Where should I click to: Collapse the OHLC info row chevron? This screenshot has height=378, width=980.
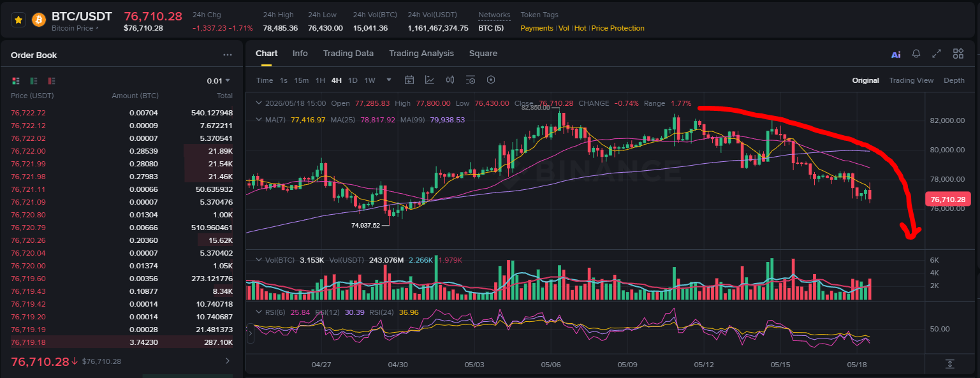259,103
